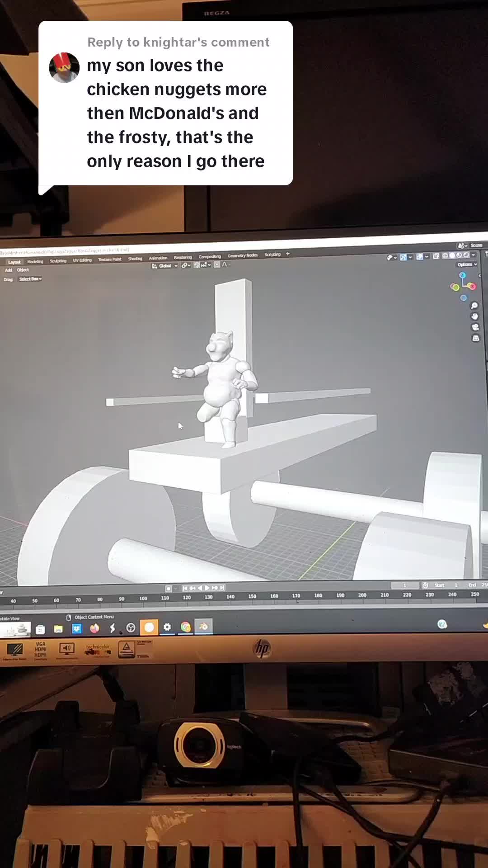Add a new workspace with plus button
The width and height of the screenshot is (488, 868).
point(288,254)
